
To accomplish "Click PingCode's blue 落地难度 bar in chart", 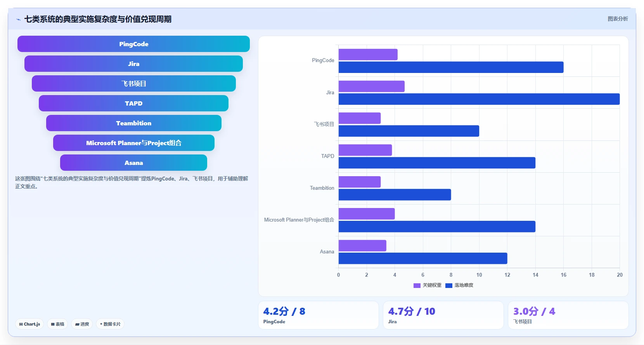I will (x=451, y=67).
